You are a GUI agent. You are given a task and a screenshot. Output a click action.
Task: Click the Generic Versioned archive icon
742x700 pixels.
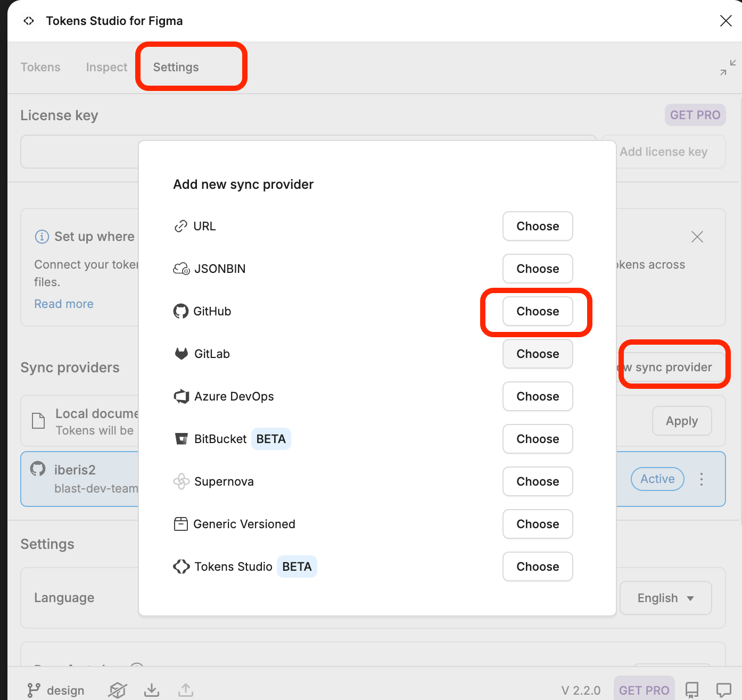click(181, 524)
